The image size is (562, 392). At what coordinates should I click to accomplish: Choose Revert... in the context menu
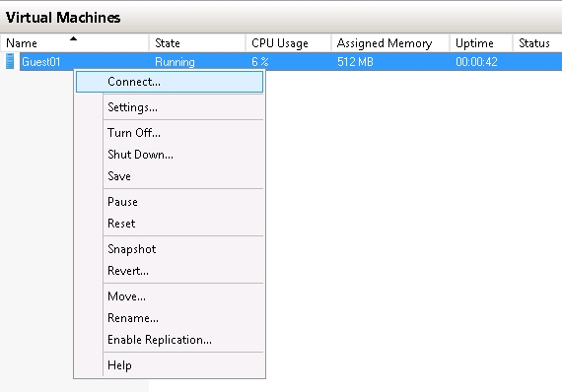[170, 271]
